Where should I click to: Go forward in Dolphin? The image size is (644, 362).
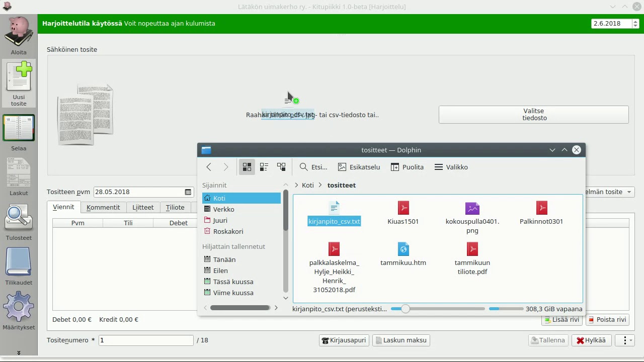[x=226, y=167]
